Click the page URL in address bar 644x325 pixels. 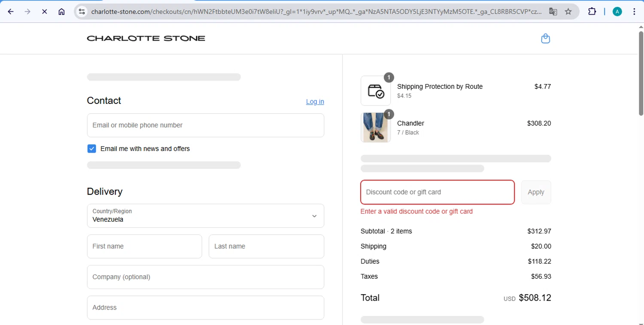[316, 12]
